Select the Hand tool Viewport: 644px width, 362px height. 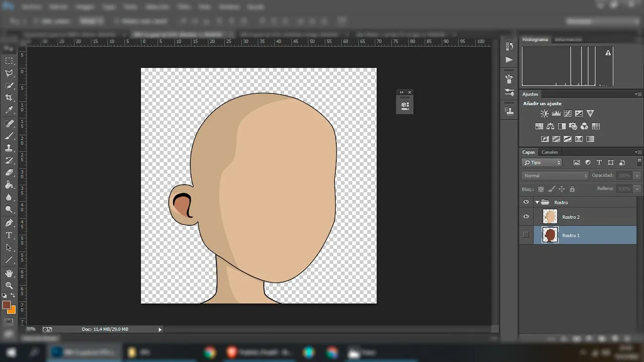[9, 273]
